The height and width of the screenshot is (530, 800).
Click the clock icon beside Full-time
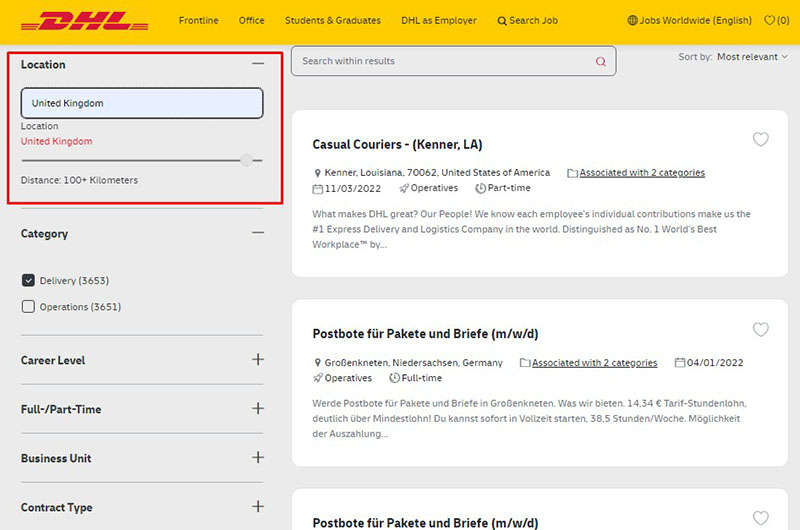(394, 378)
